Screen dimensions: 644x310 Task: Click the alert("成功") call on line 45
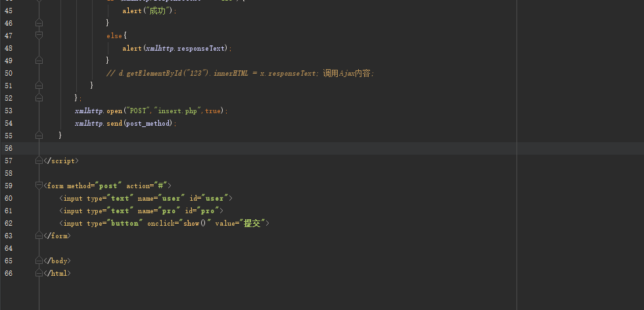pos(149,11)
